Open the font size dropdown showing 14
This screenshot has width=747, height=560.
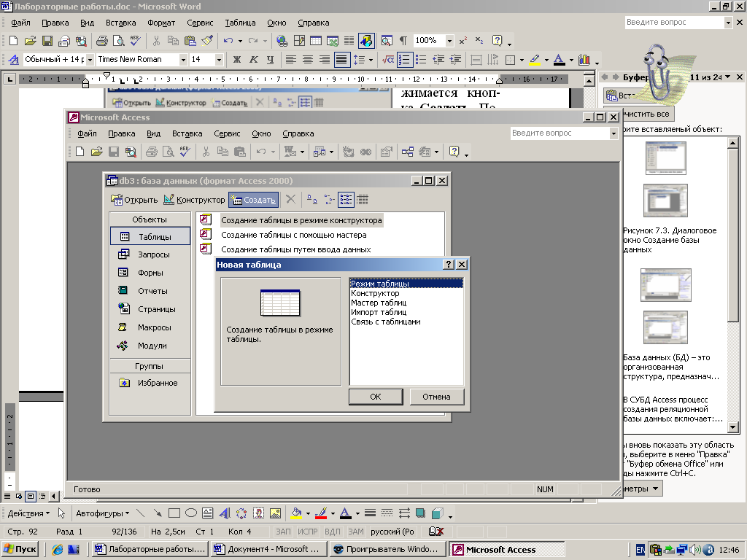click(x=219, y=60)
